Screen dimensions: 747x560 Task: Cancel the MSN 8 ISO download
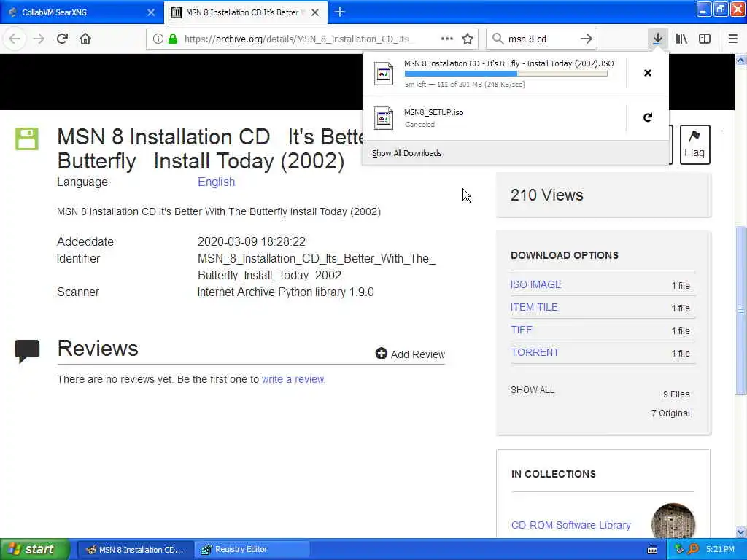[648, 73]
